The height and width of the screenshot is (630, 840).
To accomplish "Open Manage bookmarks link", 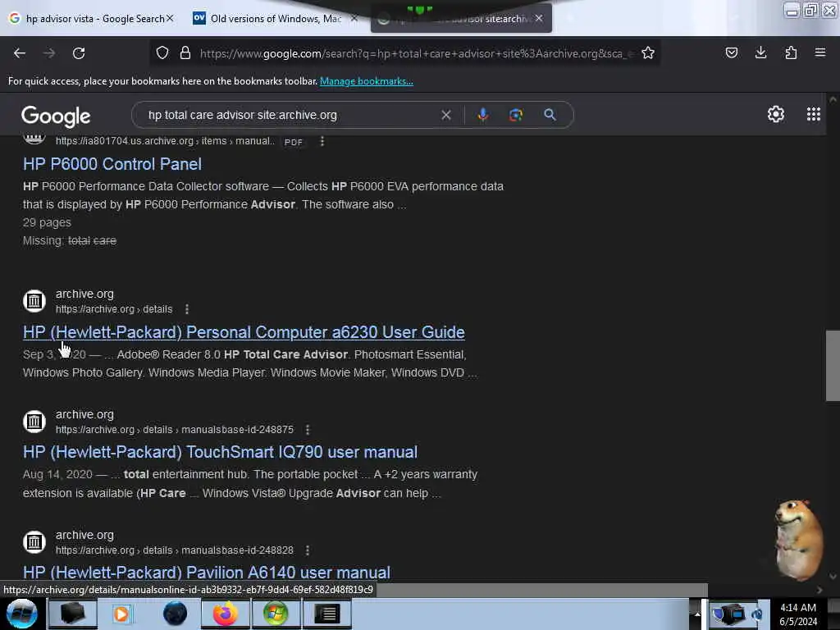I will (x=367, y=81).
